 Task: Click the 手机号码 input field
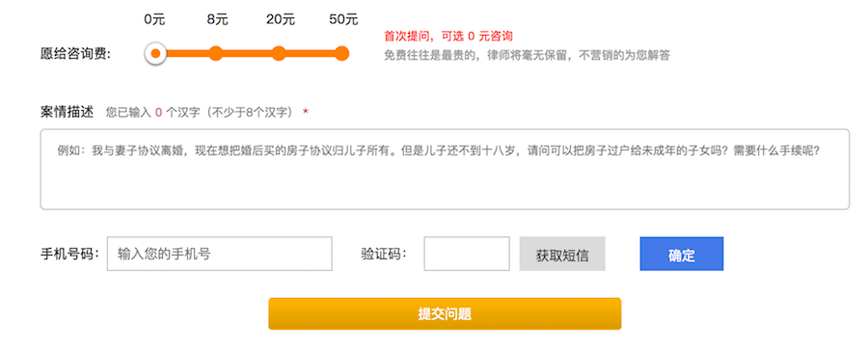220,254
